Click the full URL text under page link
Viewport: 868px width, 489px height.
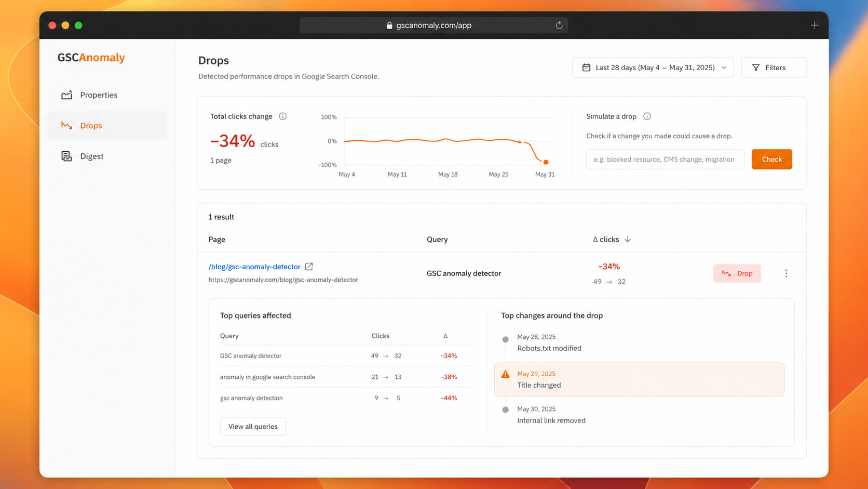click(283, 280)
